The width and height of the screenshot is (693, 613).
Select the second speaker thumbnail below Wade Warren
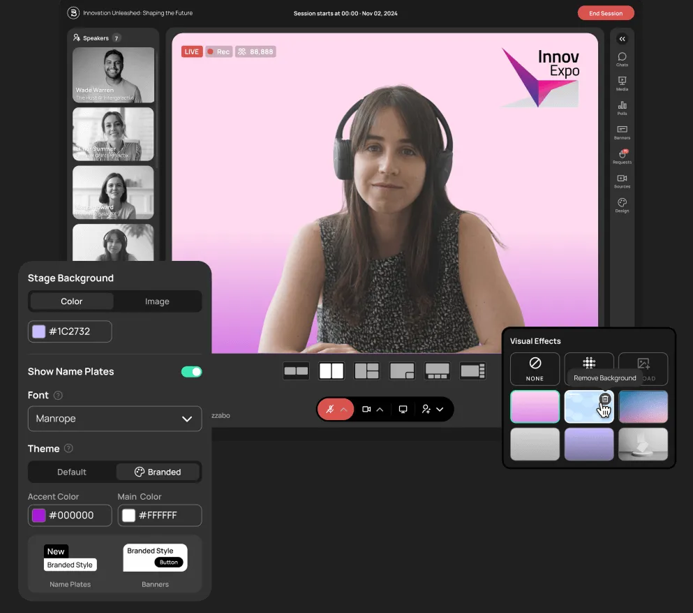(113, 134)
